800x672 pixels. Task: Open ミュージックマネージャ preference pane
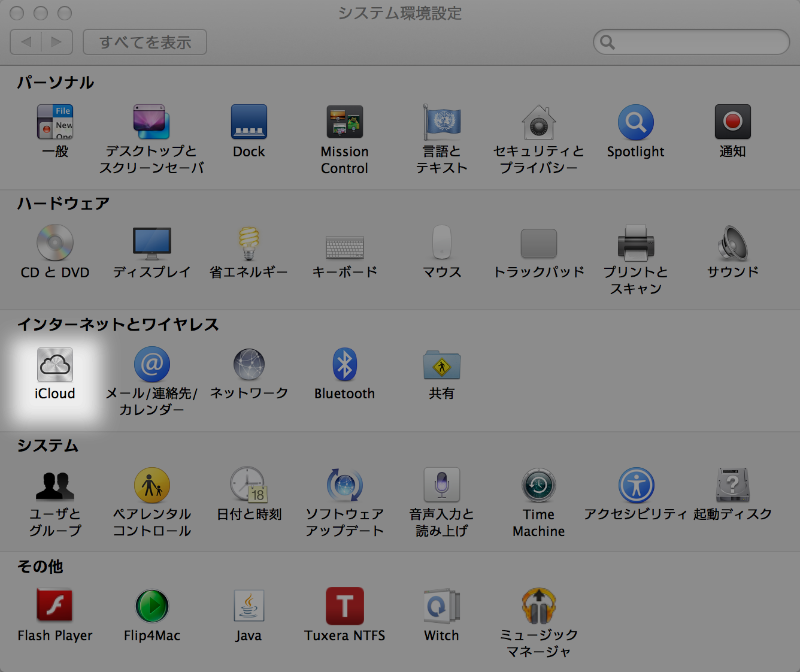[x=539, y=606]
